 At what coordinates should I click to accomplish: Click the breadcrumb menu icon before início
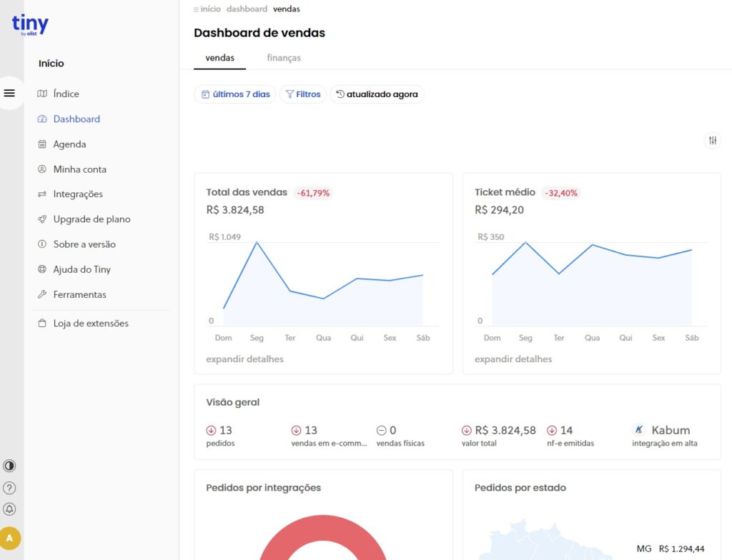click(196, 9)
